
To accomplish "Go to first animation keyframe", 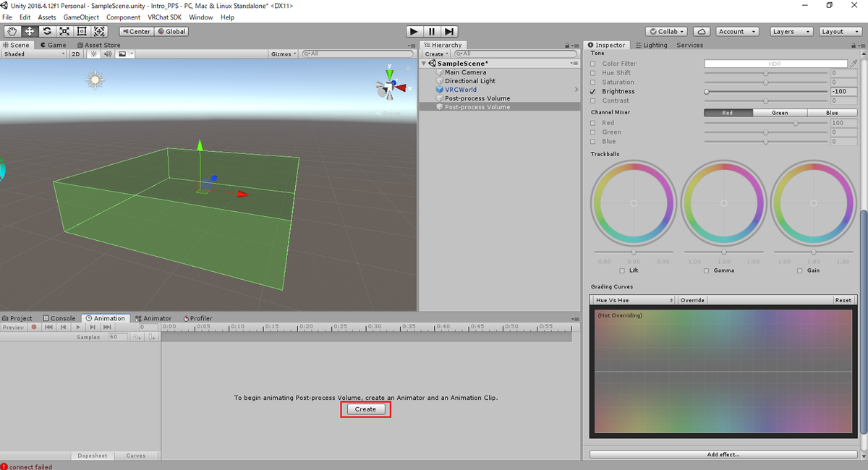I will (48, 328).
